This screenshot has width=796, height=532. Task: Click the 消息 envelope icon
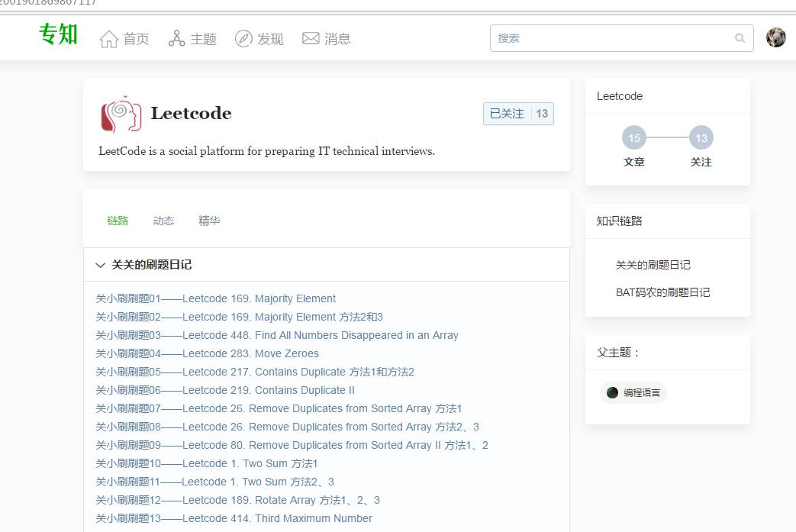311,39
